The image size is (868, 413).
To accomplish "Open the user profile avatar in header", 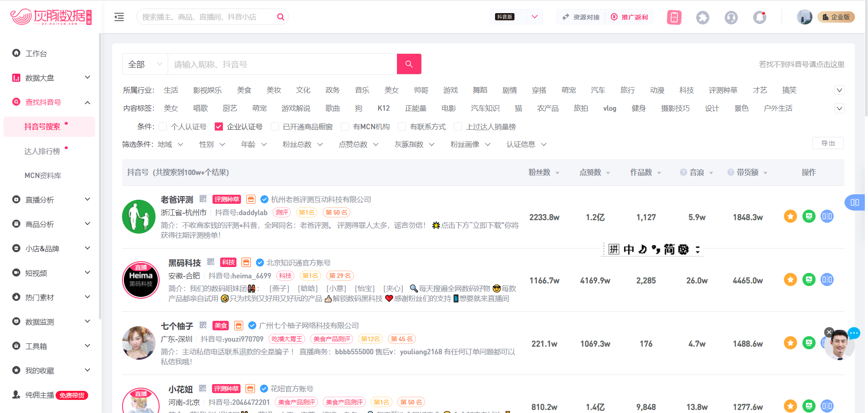I will pyautogui.click(x=804, y=17).
